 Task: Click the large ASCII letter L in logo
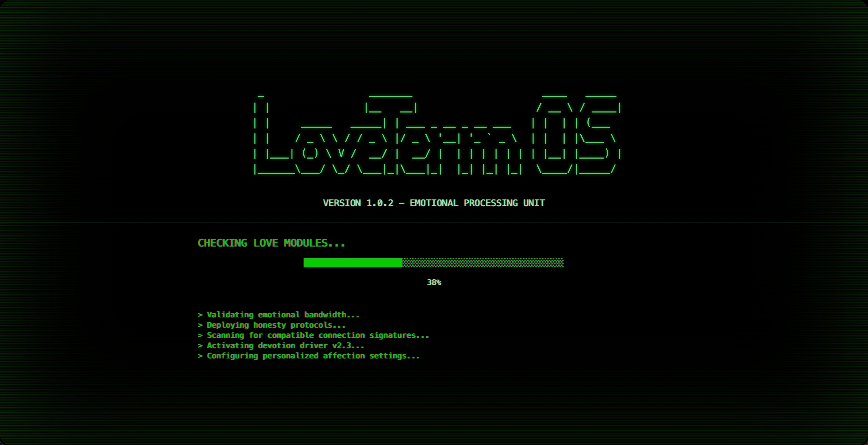point(262,138)
